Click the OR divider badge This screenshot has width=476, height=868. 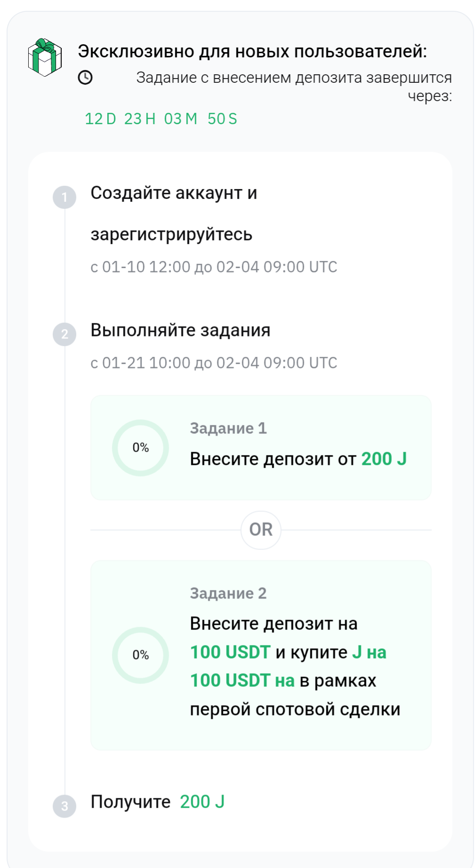261,530
